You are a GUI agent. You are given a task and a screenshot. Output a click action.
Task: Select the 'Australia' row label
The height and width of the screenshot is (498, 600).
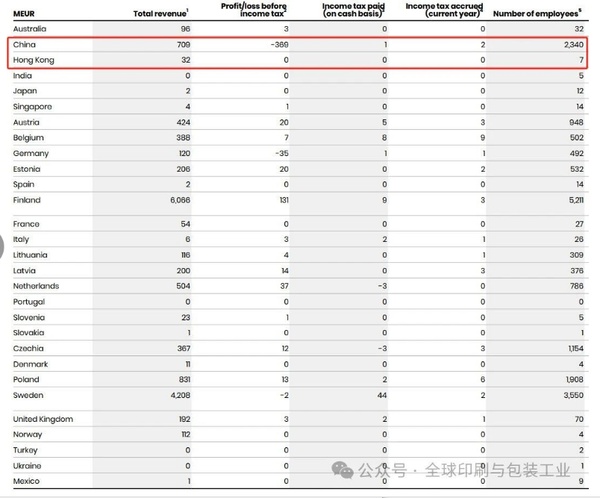pos(29,29)
